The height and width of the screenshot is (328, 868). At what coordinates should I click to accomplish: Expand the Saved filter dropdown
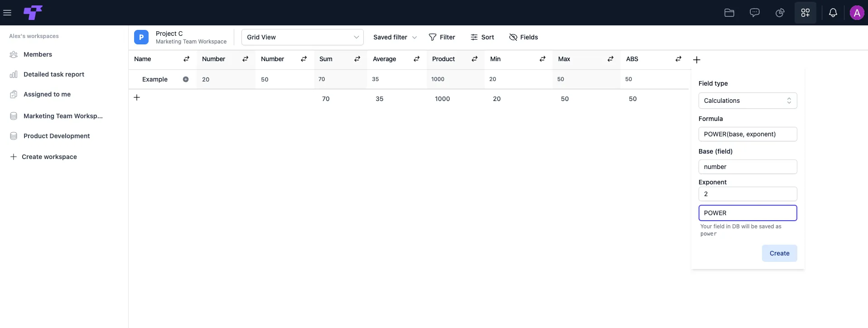395,37
